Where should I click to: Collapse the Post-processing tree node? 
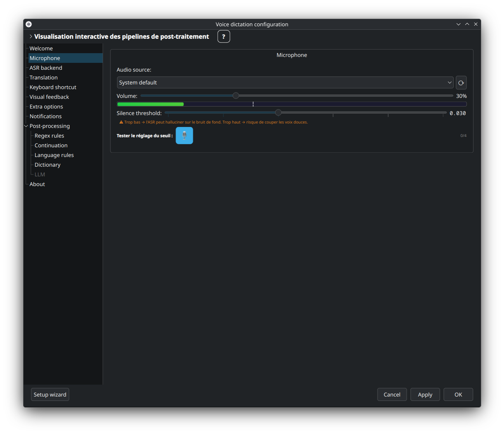point(26,126)
